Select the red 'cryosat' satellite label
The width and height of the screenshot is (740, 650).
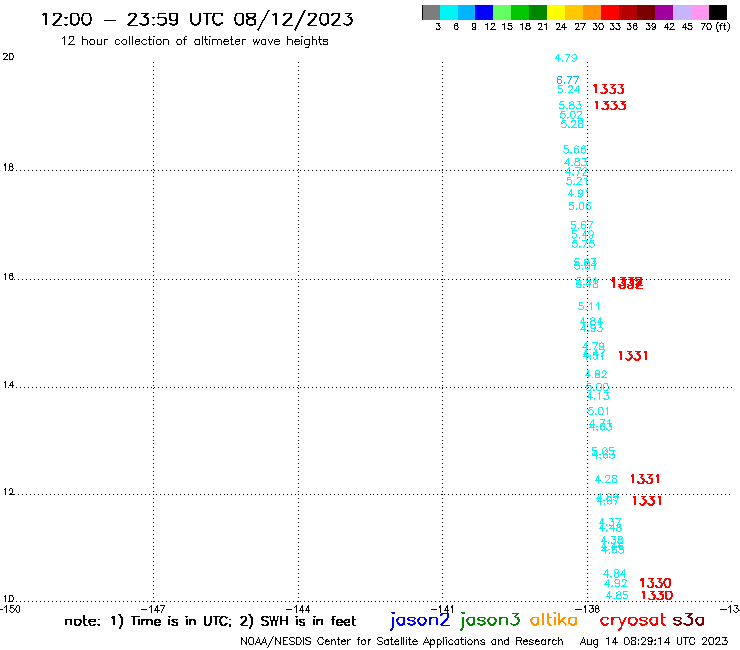[633, 620]
